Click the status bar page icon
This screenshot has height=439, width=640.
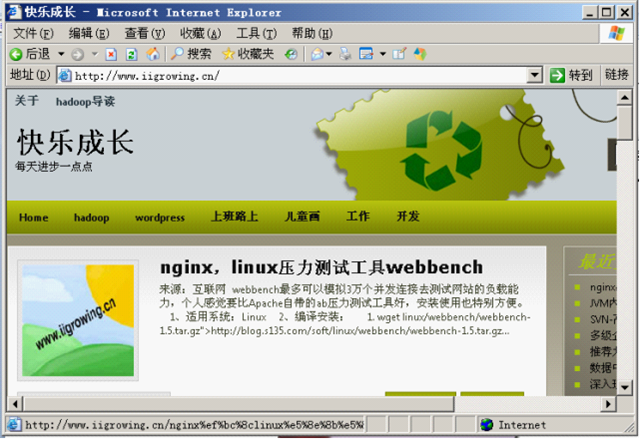[14, 425]
